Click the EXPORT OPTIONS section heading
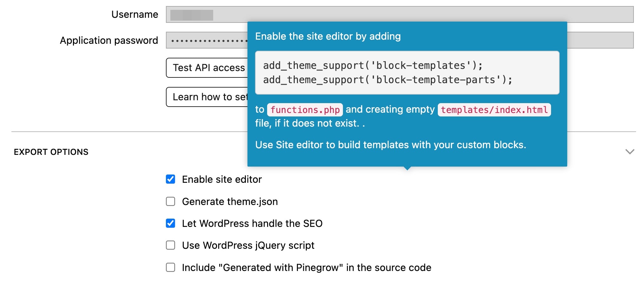 tap(51, 152)
